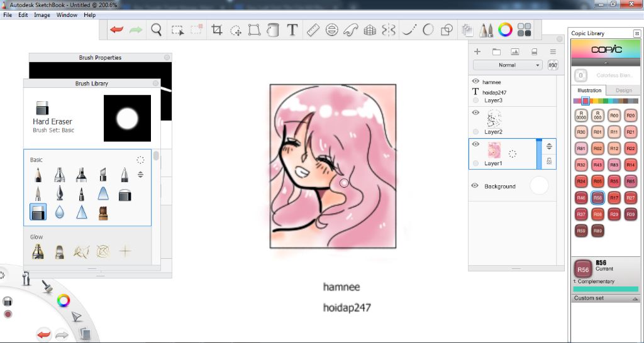Image resolution: width=644 pixels, height=343 pixels.
Task: Select the Lasso quick selection tool
Action: [x=236, y=30]
